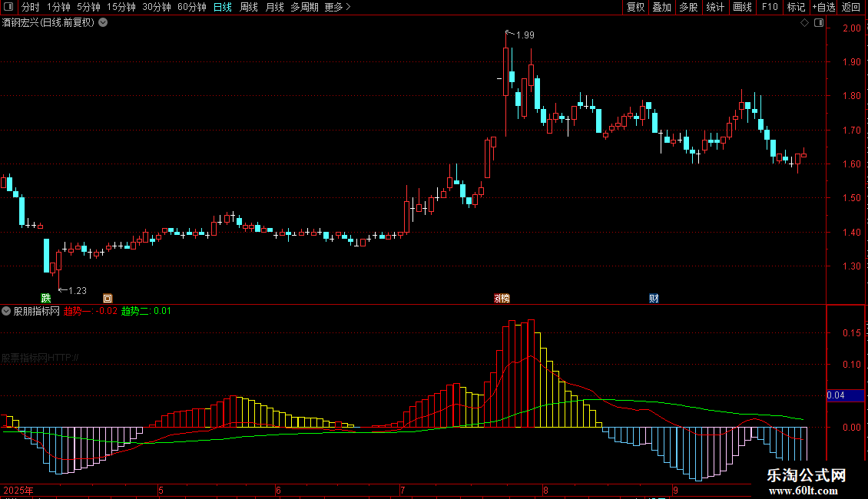Click the 1.30 price axis label

(851, 266)
